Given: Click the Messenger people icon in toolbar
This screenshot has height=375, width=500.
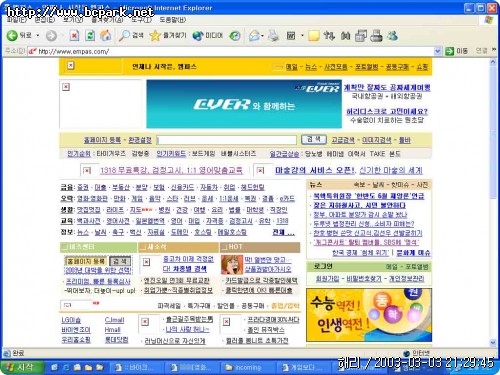Looking at the screenshot, I should tap(392, 36).
